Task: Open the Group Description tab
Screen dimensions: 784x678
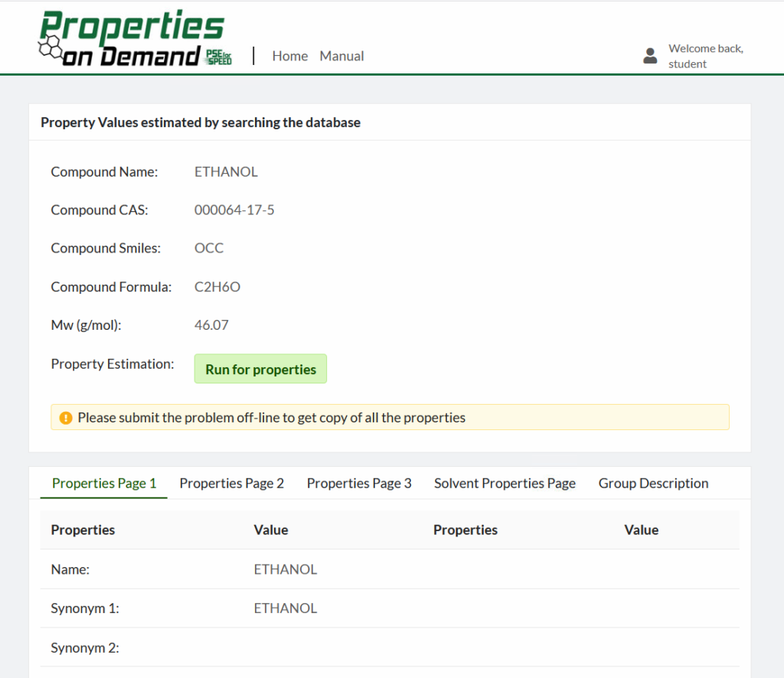Action: coord(653,483)
